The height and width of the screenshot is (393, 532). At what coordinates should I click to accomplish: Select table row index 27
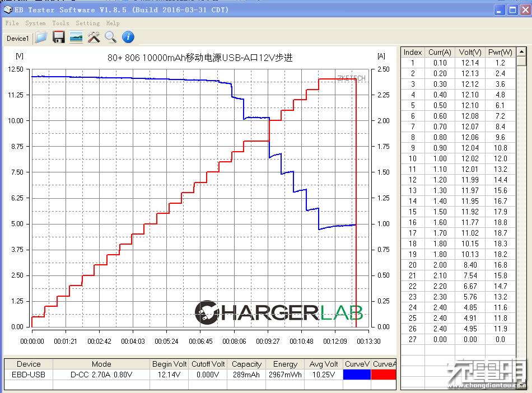click(413, 339)
